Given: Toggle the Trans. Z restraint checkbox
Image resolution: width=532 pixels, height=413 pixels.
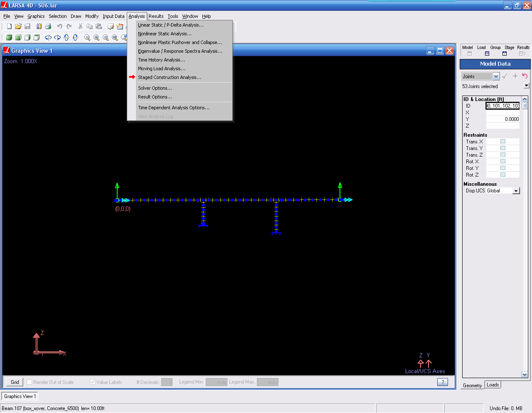Looking at the screenshot, I should point(503,155).
